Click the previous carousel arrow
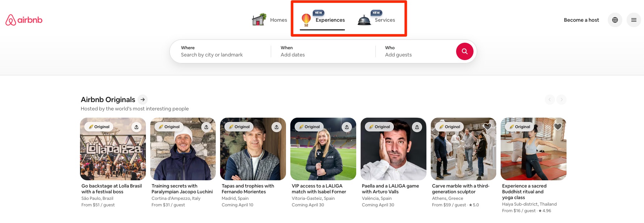This screenshot has width=644, height=223. tap(550, 100)
